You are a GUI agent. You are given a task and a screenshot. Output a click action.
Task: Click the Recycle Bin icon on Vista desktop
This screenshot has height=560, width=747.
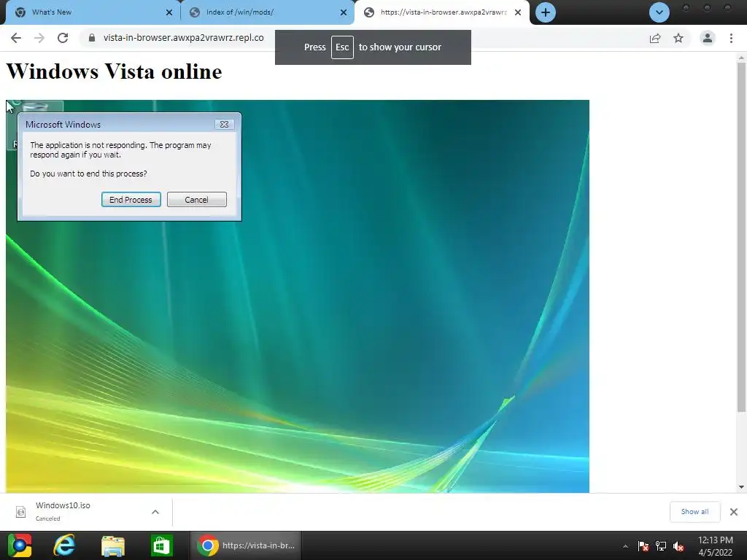pyautogui.click(x=35, y=106)
